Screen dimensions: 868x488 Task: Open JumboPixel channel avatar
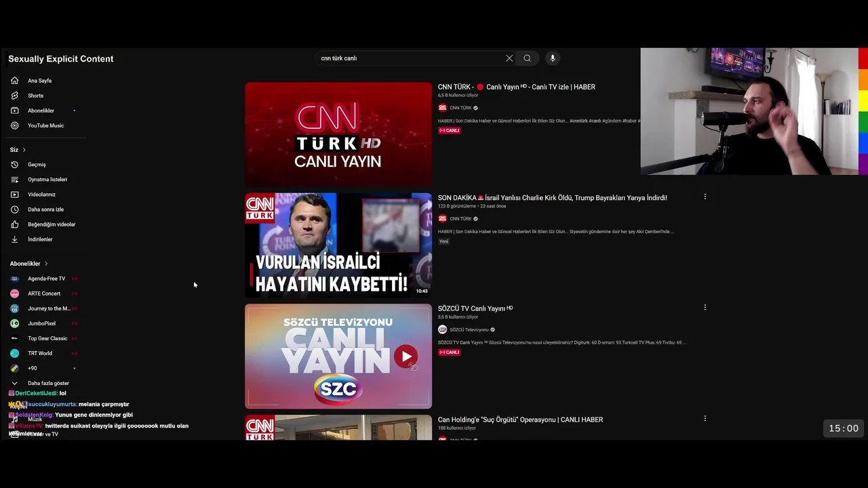point(14,323)
